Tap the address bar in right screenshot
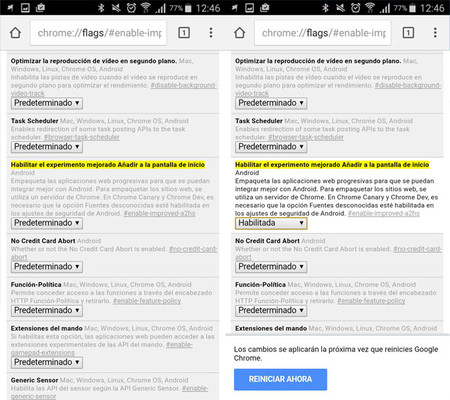Image resolution: width=450 pixels, height=400 pixels. (x=323, y=33)
